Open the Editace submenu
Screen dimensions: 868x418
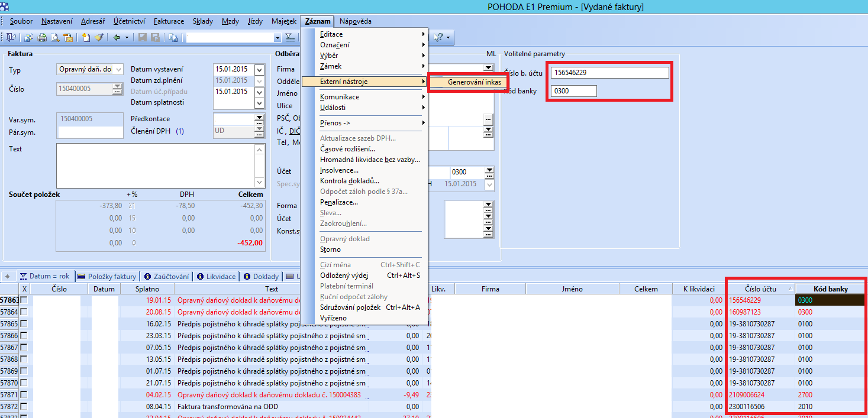(364, 34)
